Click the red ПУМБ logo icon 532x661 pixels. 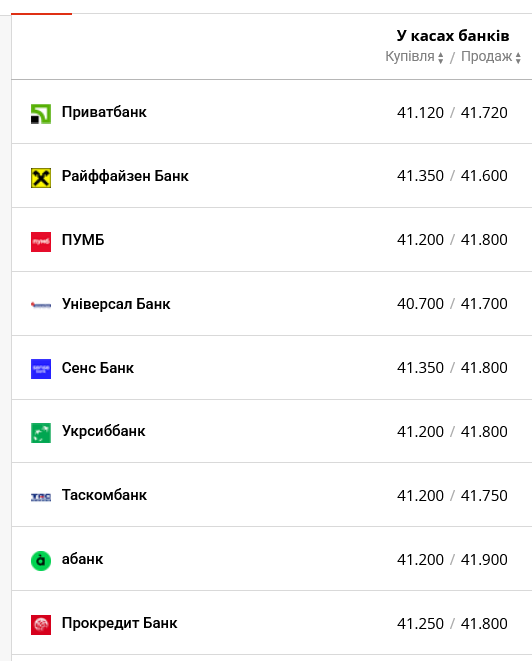pos(41,242)
